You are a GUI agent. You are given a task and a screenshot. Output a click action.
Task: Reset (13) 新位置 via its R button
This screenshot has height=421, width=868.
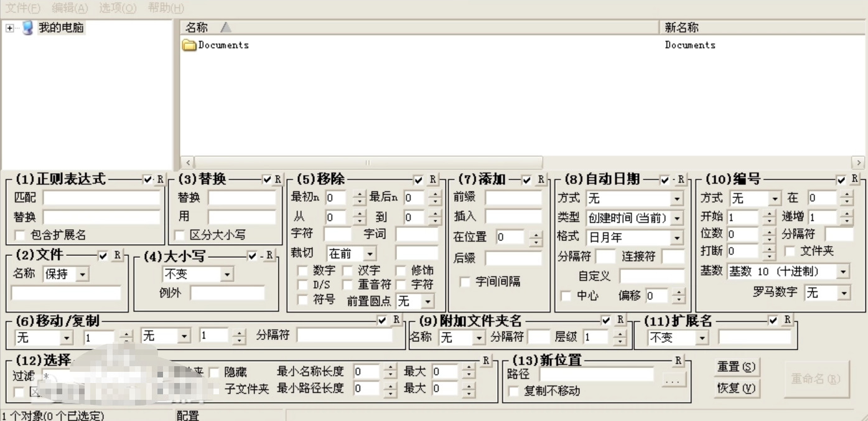tap(678, 360)
